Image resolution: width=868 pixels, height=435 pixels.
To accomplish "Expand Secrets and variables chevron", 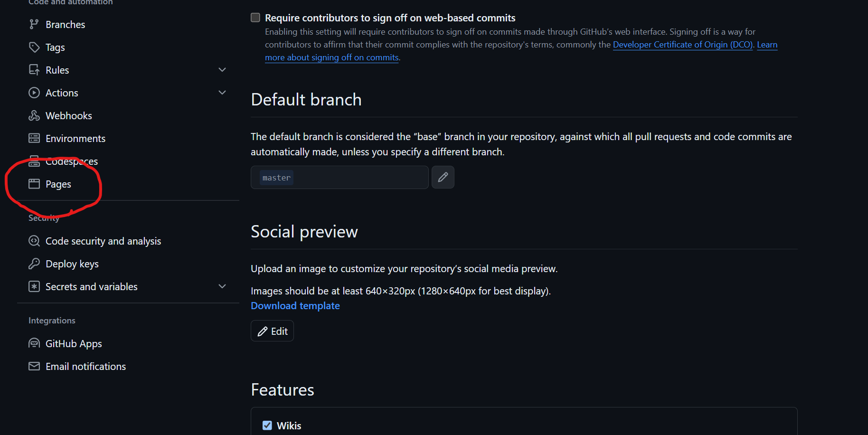I will [222, 286].
